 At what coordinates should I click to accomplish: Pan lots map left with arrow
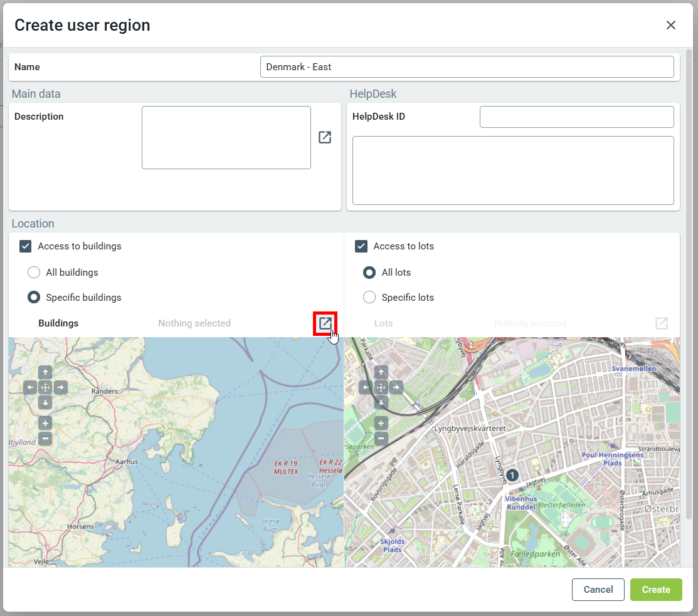coord(366,388)
